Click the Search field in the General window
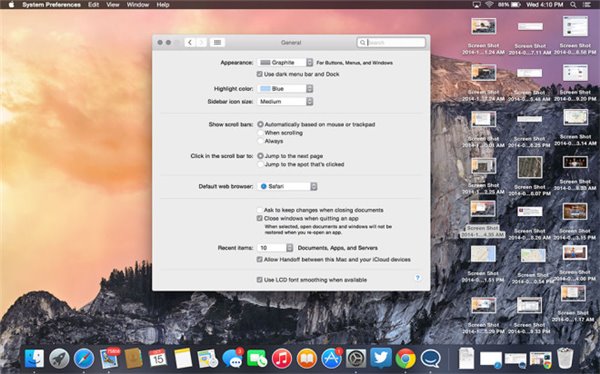The image size is (600, 374). tap(391, 42)
